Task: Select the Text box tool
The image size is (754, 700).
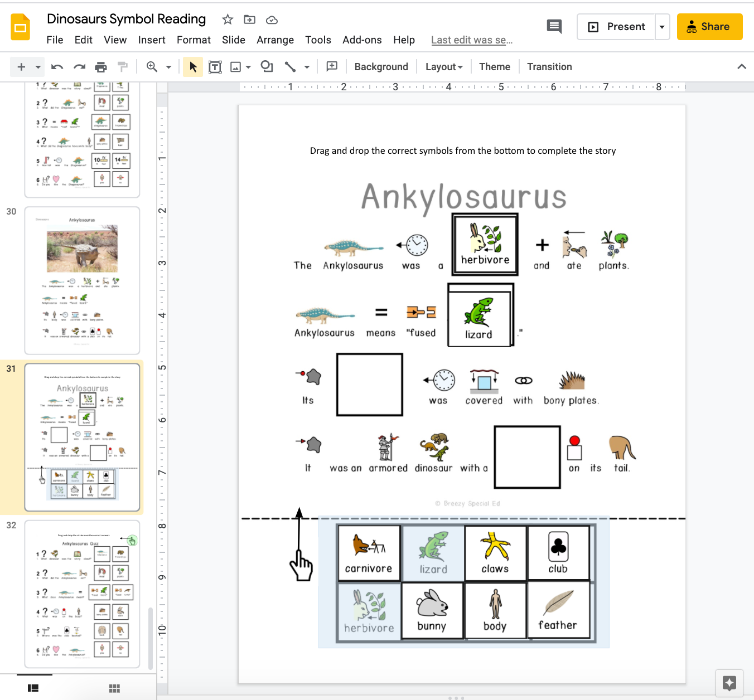Action: pos(215,67)
